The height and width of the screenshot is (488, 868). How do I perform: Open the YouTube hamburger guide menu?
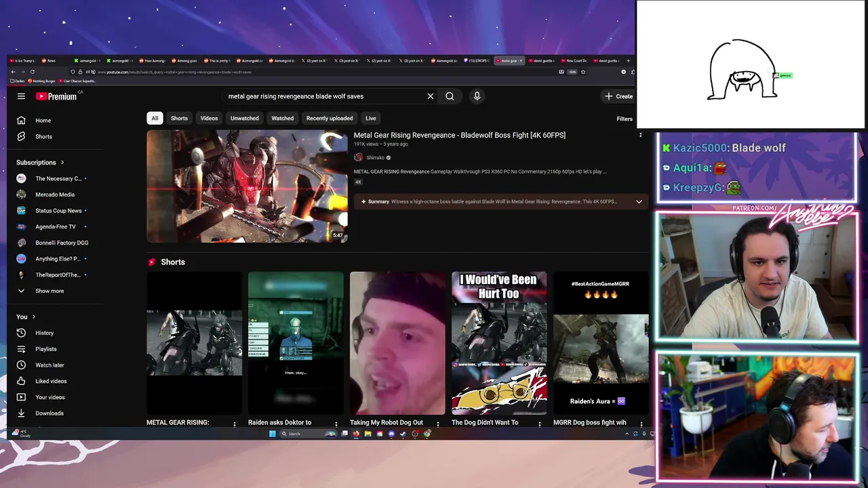pyautogui.click(x=21, y=96)
